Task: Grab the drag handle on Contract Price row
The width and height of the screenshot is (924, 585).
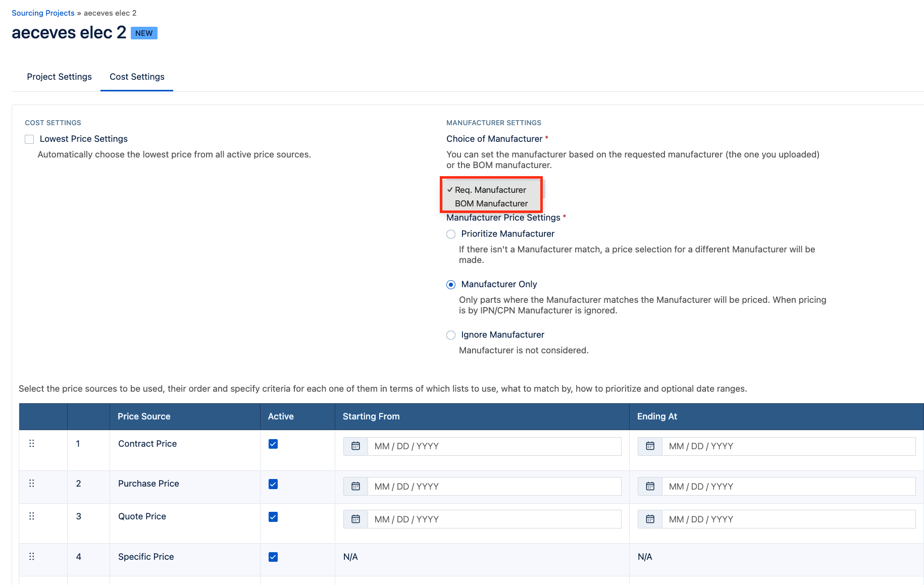Action: 32,444
